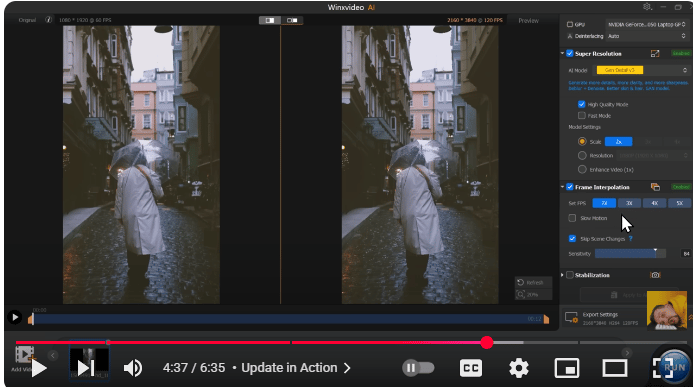The image size is (693, 387).
Task: Open Winxvideo title bar settings gear
Action: coord(647,7)
